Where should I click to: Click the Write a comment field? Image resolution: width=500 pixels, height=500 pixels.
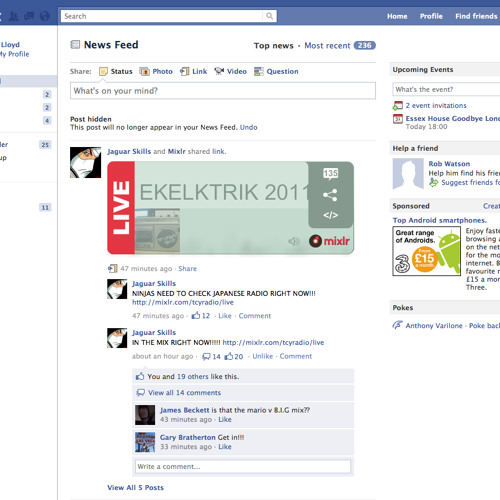243,466
